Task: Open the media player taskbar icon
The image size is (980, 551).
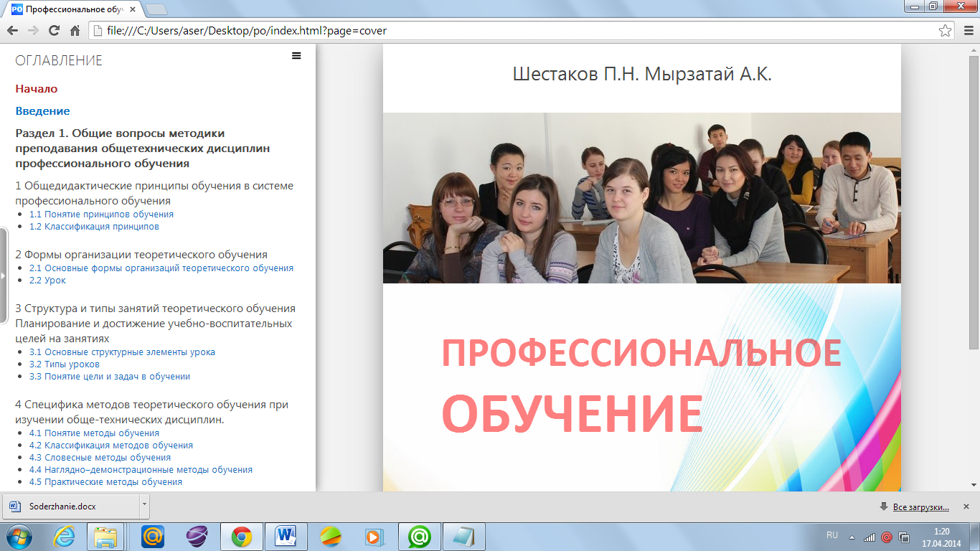Action: (374, 536)
